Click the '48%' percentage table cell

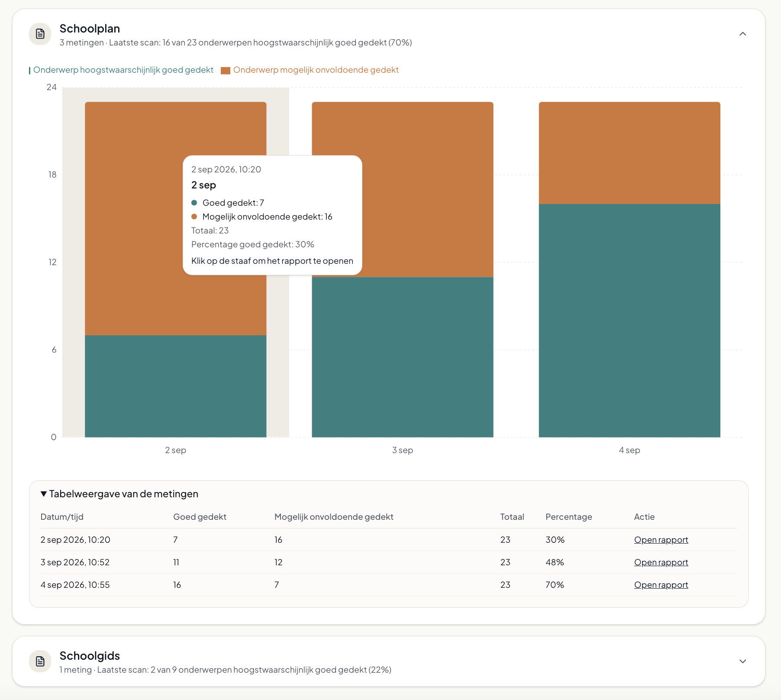(555, 562)
